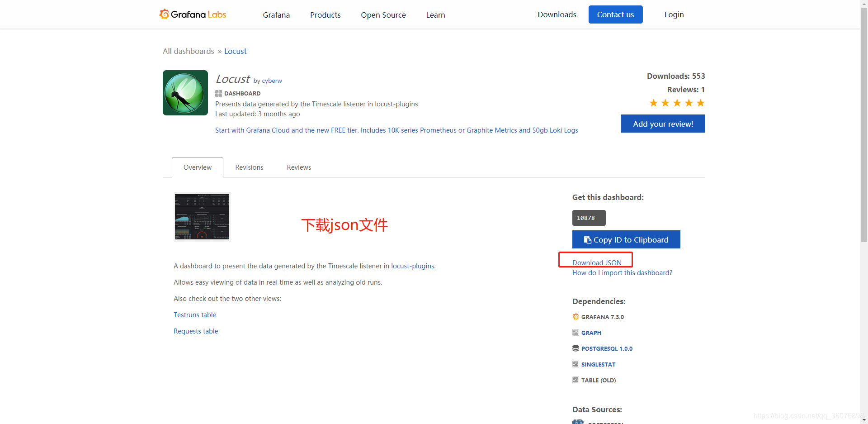Go back to All dashboards
This screenshot has width=868, height=424.
coord(189,51)
